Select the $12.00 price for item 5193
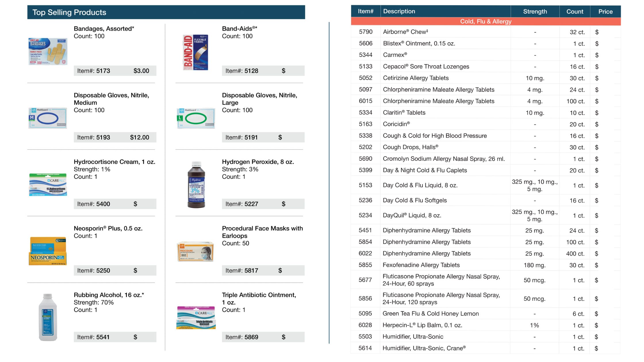The image size is (644, 362). [x=139, y=138]
